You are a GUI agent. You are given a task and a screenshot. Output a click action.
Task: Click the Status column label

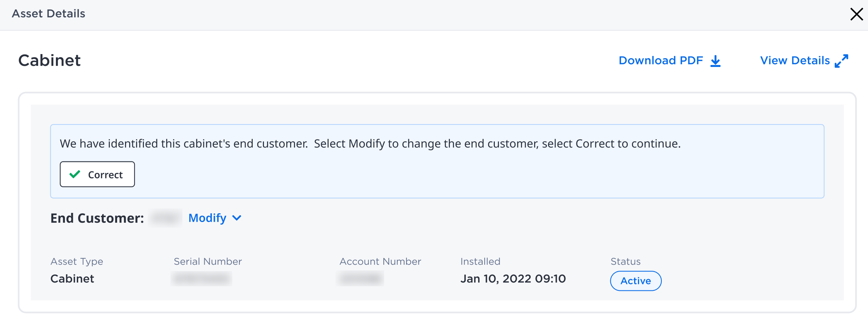(x=626, y=262)
